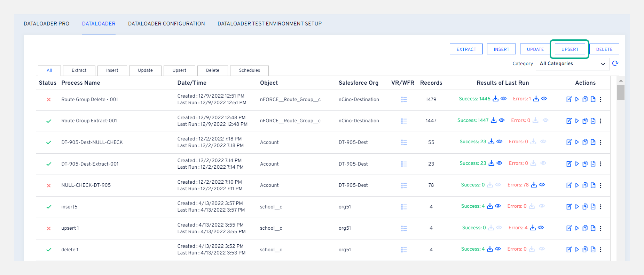Screen dimensions: 644x275
Task: Clone the NULL-CHECK-DT-905 process
Action: tap(585, 185)
